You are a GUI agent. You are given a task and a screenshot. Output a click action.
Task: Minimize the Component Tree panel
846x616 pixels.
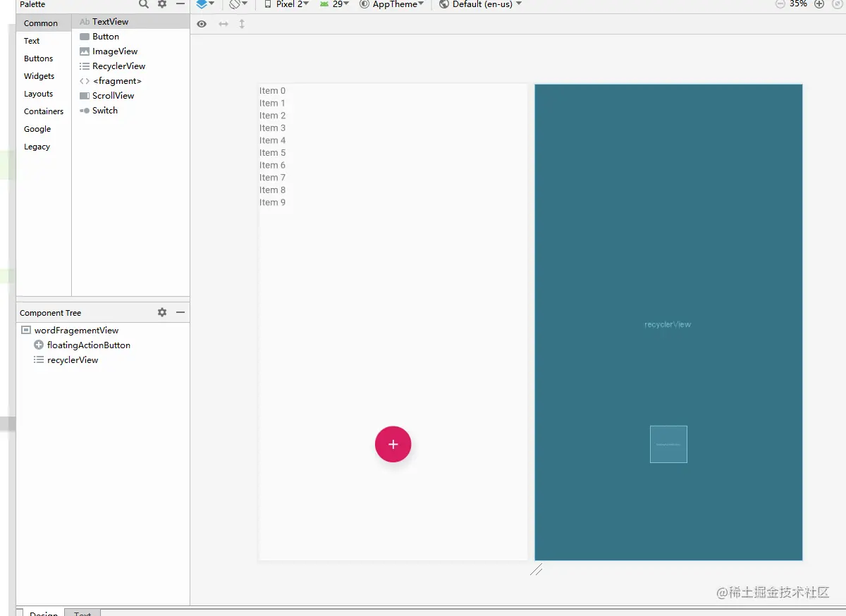point(180,312)
